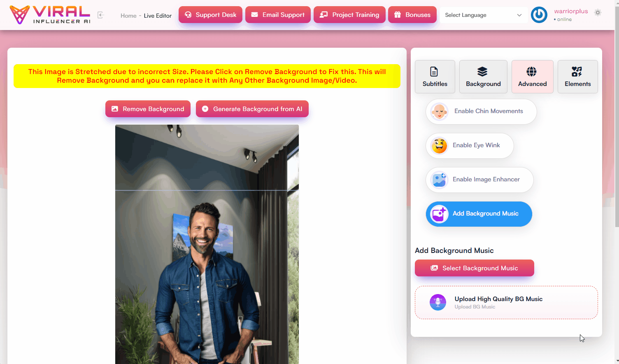Screen dimensions: 619x364
Task: Expand the Add Background Music section
Action: 479,214
